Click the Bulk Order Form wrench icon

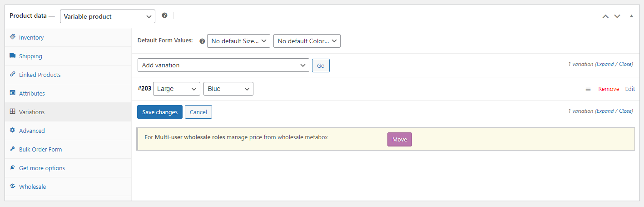[12, 149]
